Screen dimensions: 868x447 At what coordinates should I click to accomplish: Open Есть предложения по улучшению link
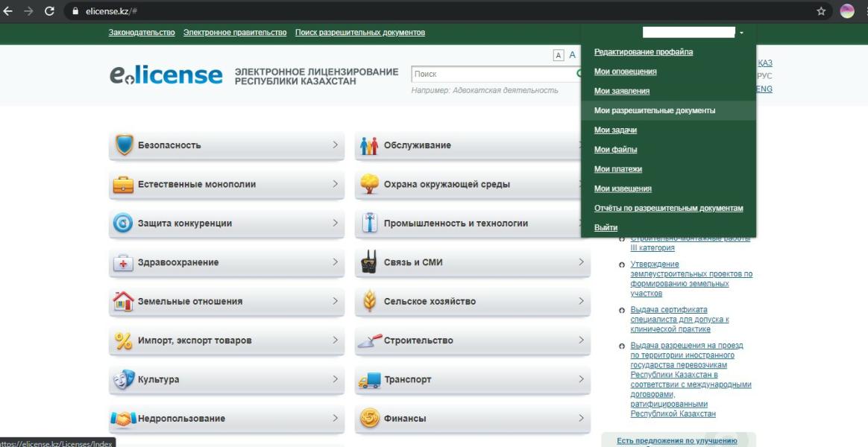tap(676, 441)
